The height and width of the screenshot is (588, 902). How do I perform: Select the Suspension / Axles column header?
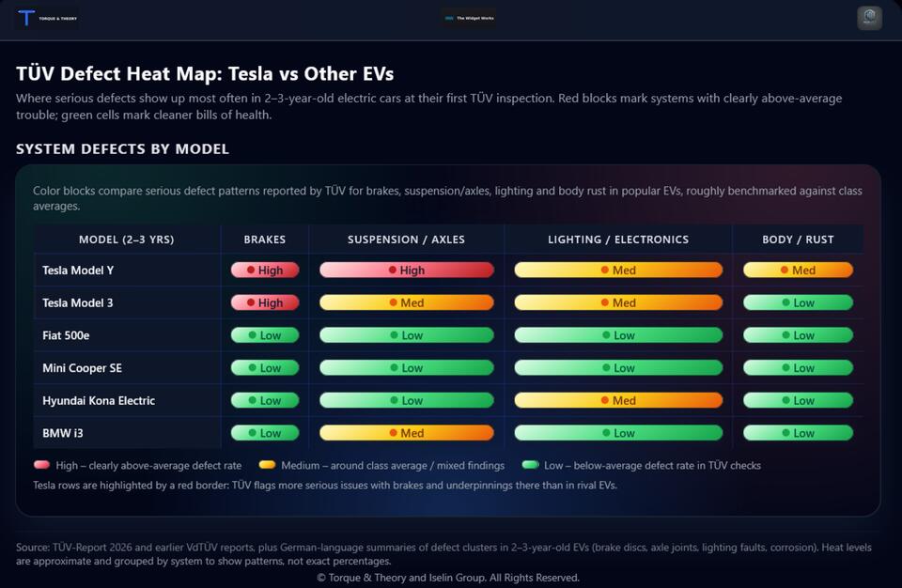point(406,240)
